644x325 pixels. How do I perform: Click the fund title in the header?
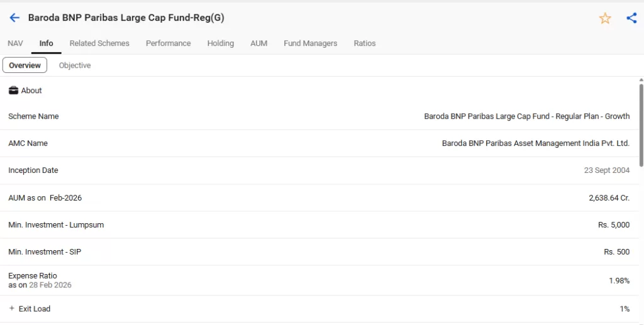[x=126, y=18]
